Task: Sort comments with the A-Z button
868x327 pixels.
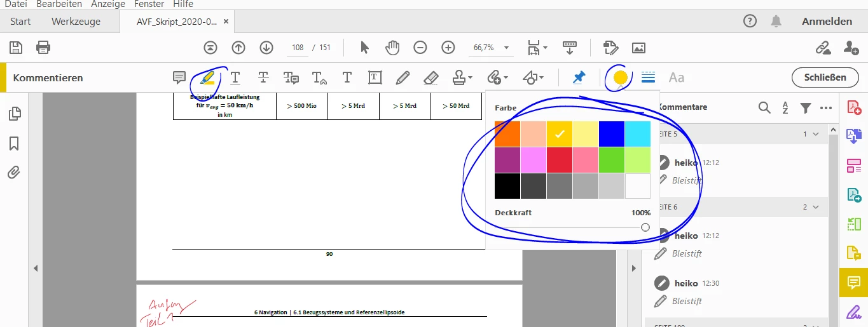Action: coord(785,108)
